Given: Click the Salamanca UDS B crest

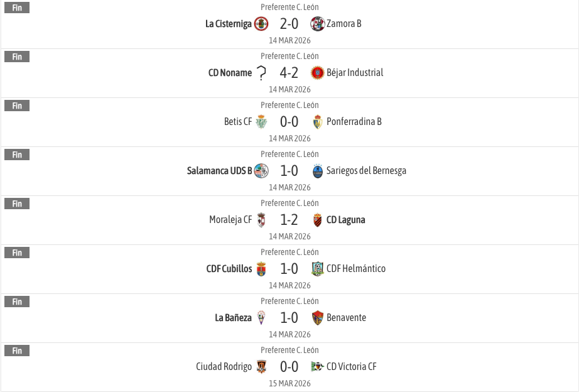Looking at the screenshot, I should pyautogui.click(x=261, y=171).
